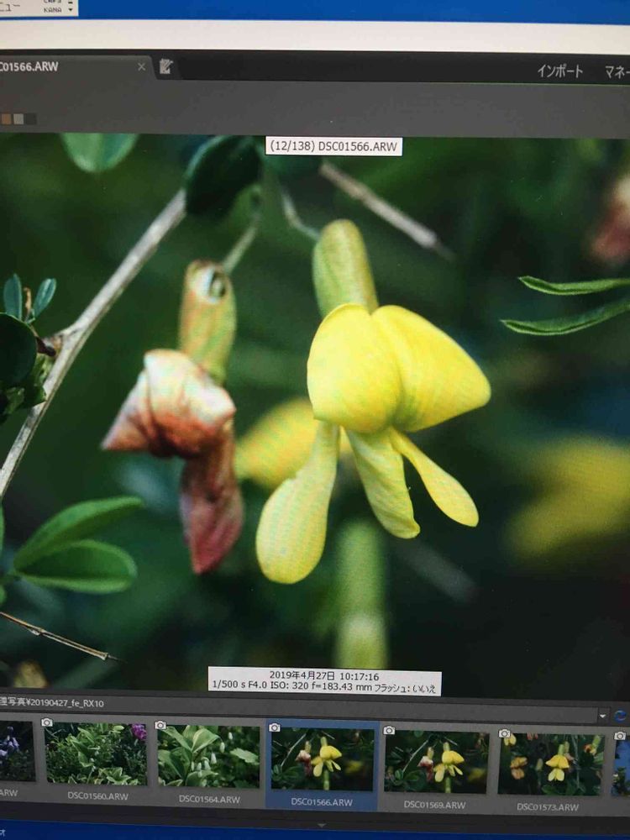The image size is (630, 840).
Task: Open the インポート mode
Action: coord(559,71)
